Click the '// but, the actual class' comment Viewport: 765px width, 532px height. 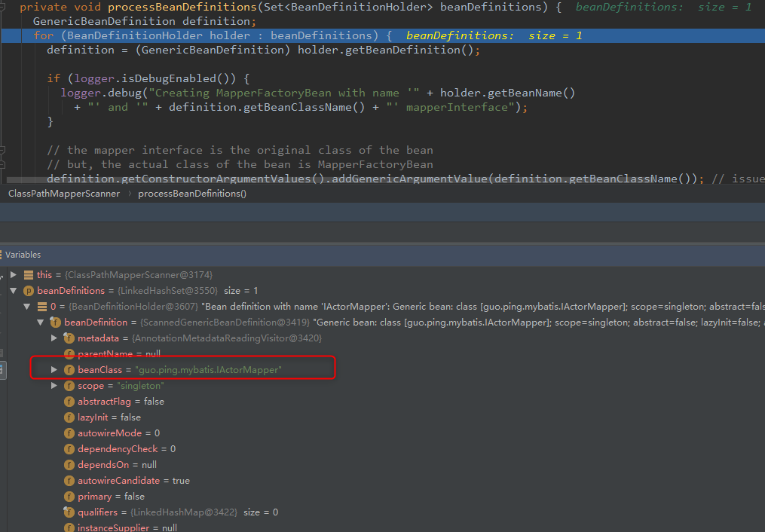point(240,164)
